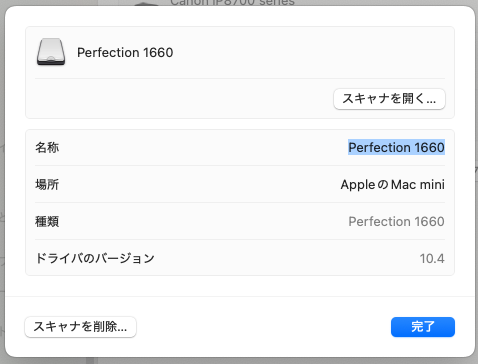Select the grayed 種類 value Perfection 1660
478x364 pixels.
point(396,221)
